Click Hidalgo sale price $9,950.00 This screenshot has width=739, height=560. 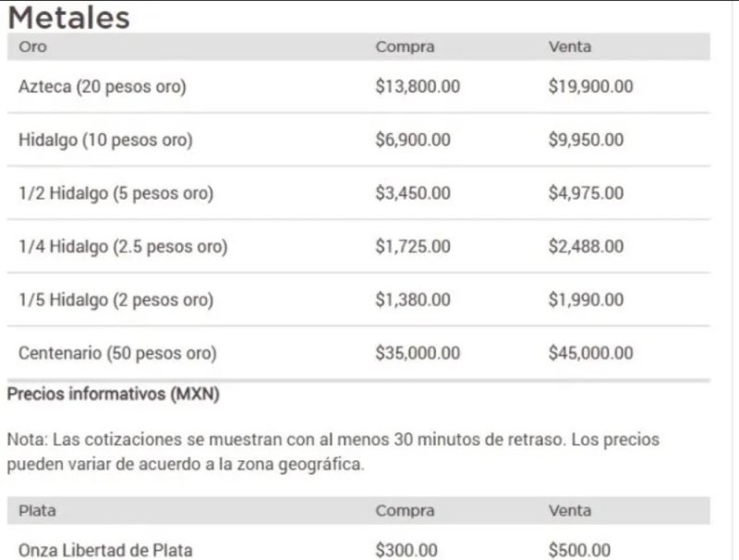coord(587,140)
